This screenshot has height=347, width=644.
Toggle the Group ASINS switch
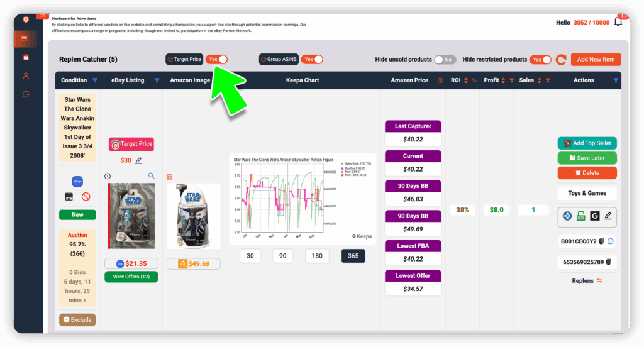pyautogui.click(x=312, y=60)
